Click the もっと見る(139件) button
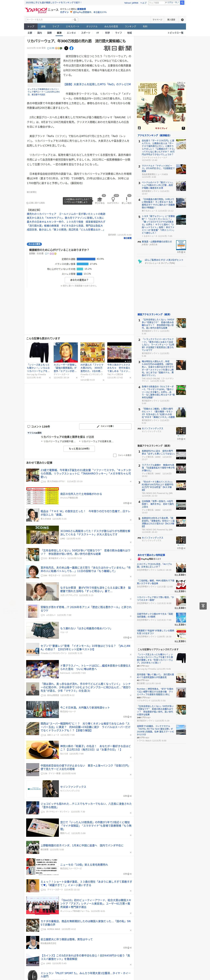This screenshot has width=210, height=980. click(x=79, y=449)
